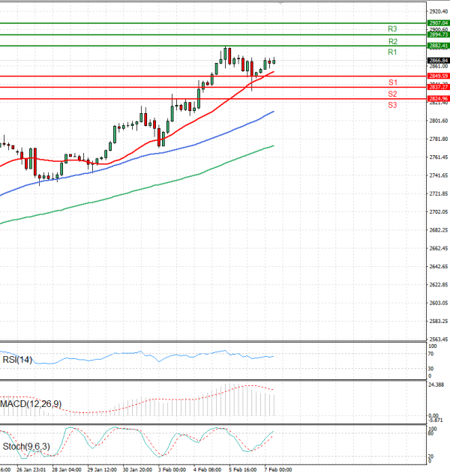This screenshot has height=476, width=450.
Task: Click the R1 resistance label
Action: [392, 52]
